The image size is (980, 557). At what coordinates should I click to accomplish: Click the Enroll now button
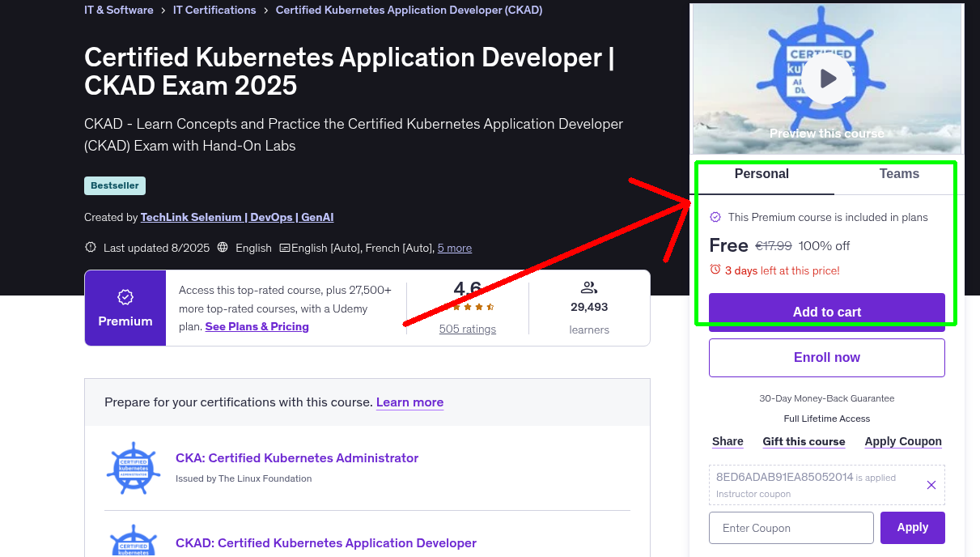(x=826, y=357)
